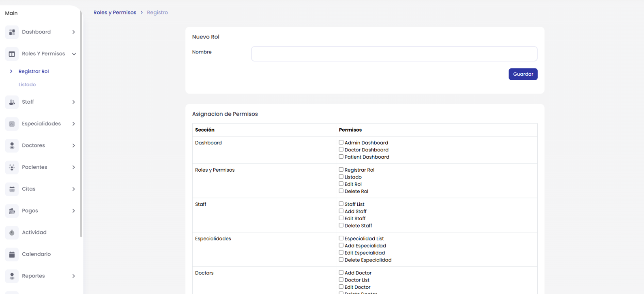This screenshot has width=644, height=294.
Task: Open the Calendario menu item
Action: (x=36, y=254)
